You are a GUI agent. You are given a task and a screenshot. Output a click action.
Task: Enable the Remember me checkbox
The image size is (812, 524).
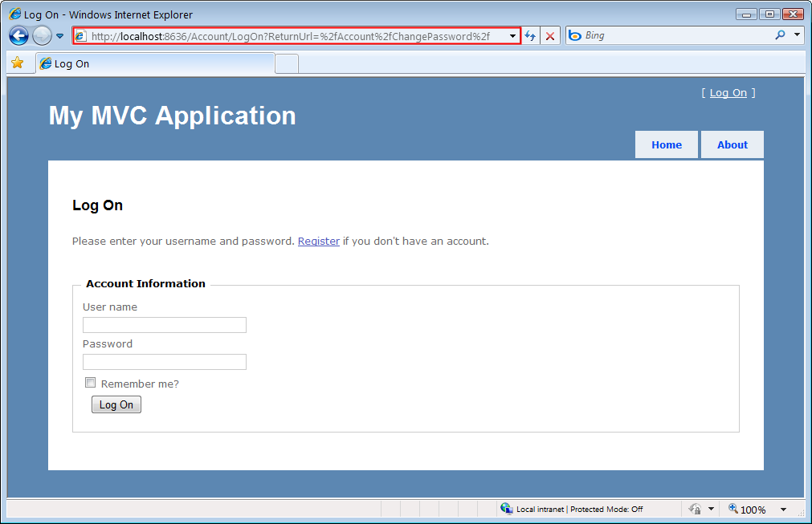coord(90,382)
